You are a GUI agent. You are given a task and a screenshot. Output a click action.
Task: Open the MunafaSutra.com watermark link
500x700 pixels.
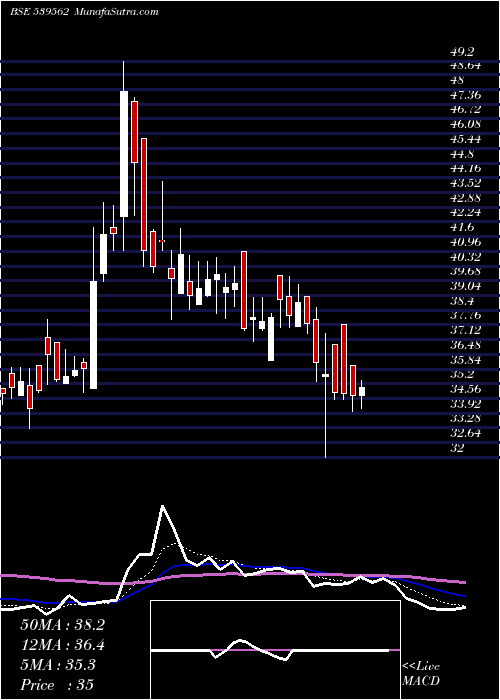[x=116, y=12]
